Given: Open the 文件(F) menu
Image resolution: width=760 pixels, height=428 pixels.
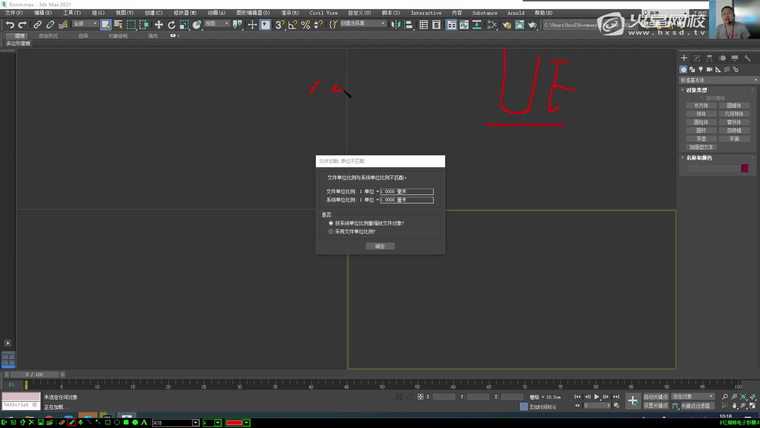Looking at the screenshot, I should [13, 13].
